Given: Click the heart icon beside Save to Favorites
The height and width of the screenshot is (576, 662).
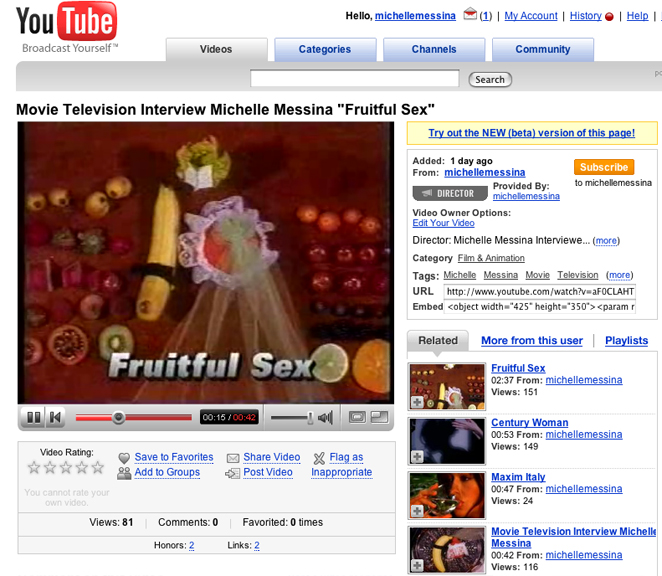Looking at the screenshot, I should point(124,458).
